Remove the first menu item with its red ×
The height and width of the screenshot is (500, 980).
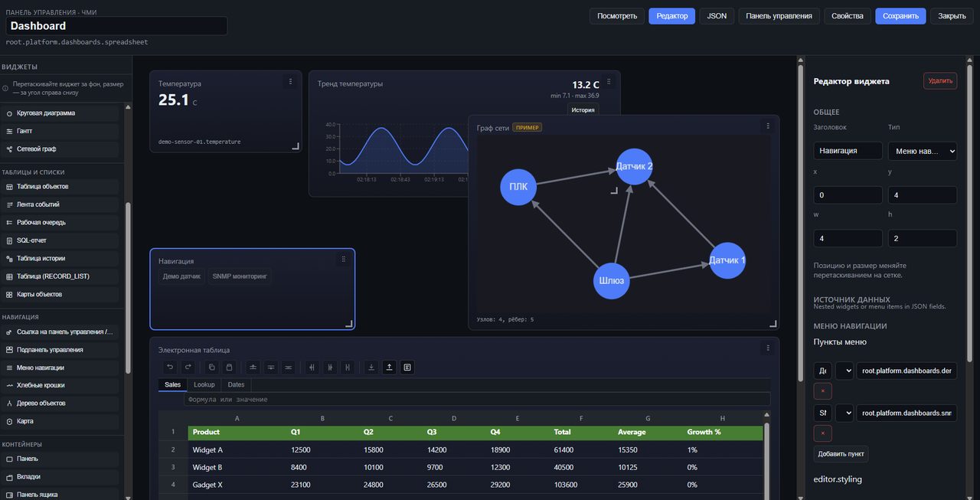click(823, 391)
